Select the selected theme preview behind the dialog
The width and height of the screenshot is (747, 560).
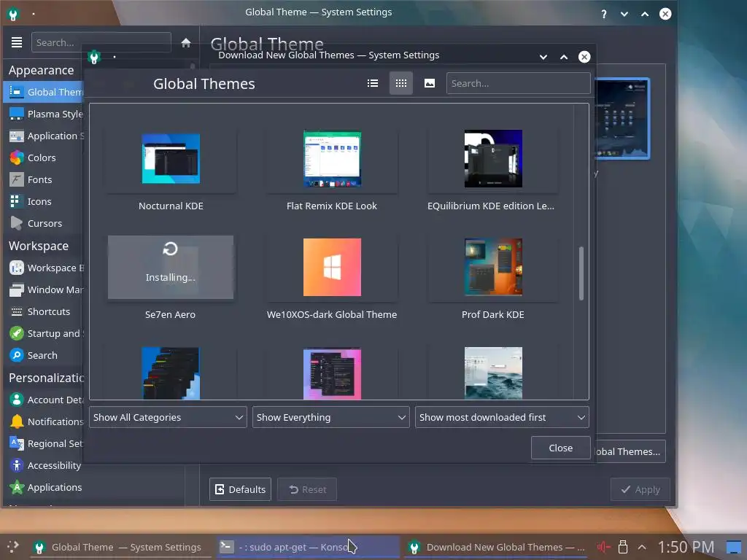pos(622,119)
